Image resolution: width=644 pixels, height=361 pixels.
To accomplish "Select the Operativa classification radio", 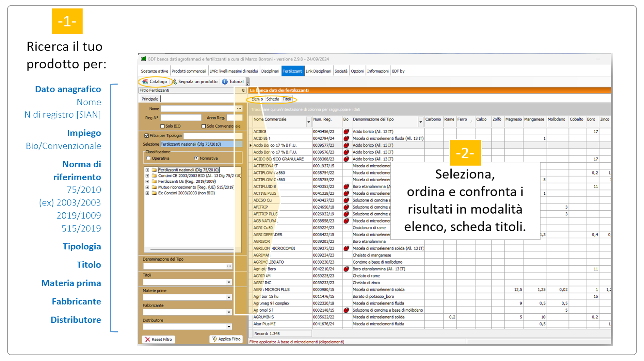I will click(x=149, y=158).
